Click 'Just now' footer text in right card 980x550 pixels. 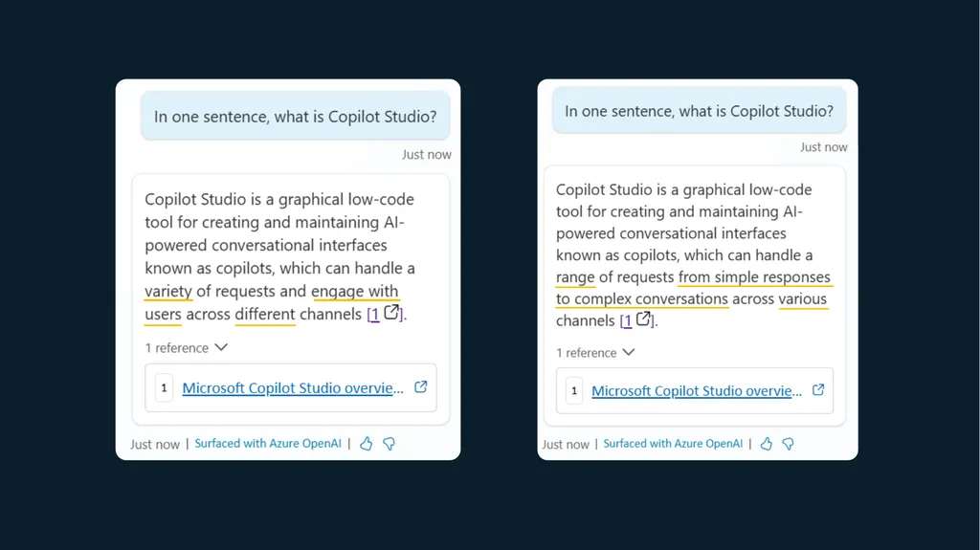tap(566, 445)
